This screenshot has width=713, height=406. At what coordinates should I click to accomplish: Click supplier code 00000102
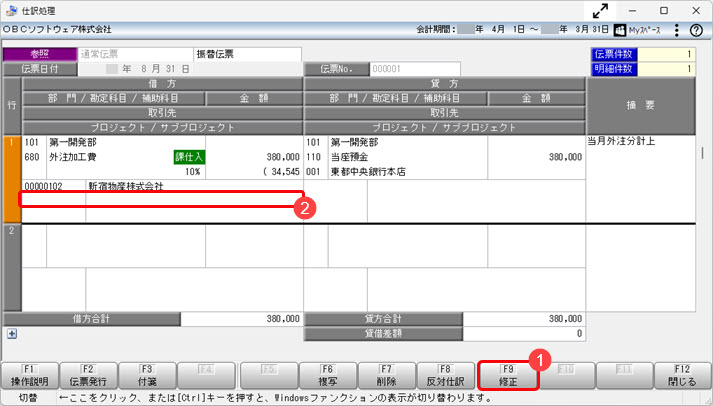[x=43, y=186]
